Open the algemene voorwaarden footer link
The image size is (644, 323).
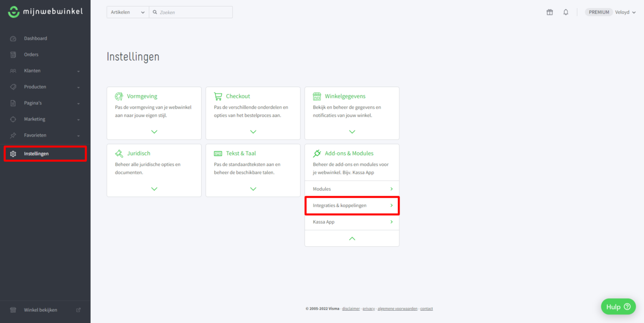click(397, 309)
